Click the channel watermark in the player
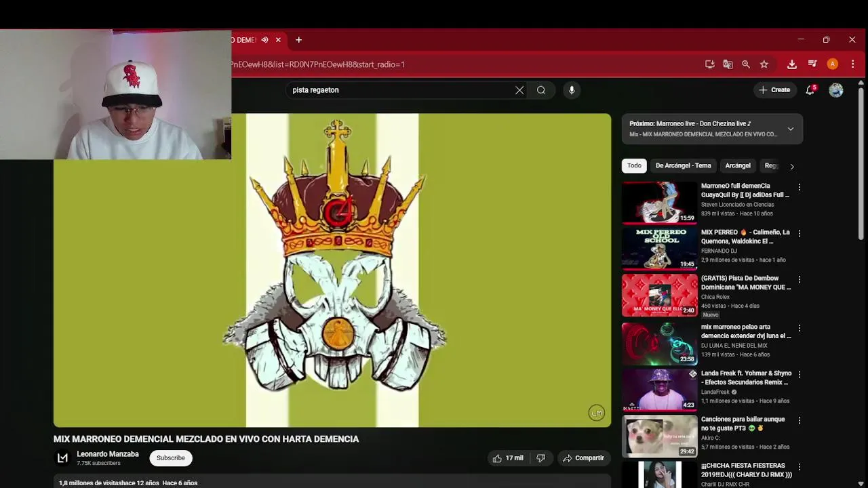868x488 pixels. (x=596, y=413)
